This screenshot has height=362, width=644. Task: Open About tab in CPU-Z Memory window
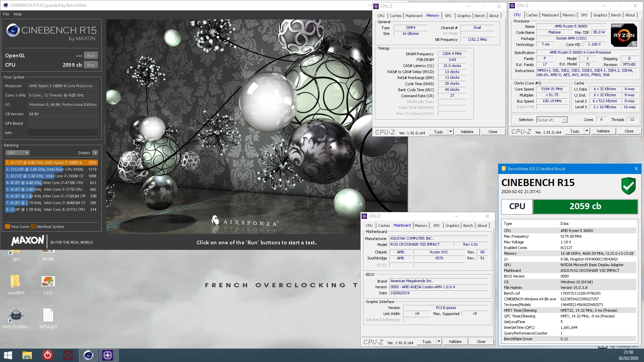click(x=494, y=16)
